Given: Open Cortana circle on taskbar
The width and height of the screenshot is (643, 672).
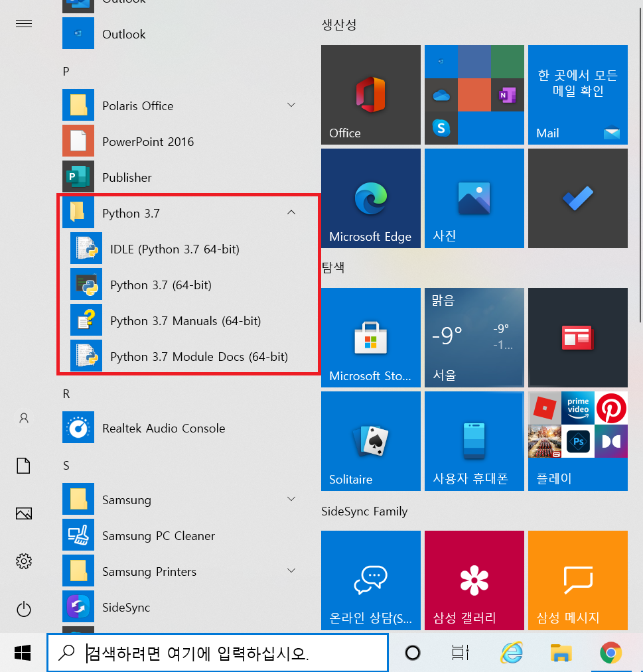Looking at the screenshot, I should (412, 653).
